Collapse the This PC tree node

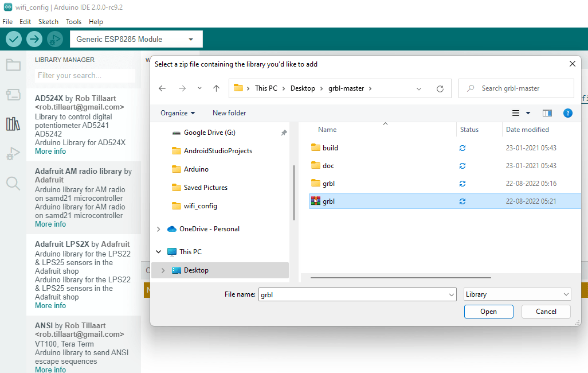click(x=159, y=252)
